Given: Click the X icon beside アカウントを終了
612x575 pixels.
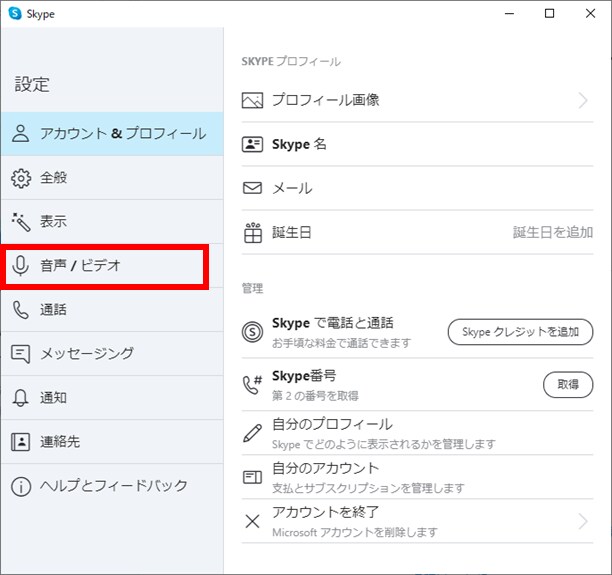Looking at the screenshot, I should 253,521.
